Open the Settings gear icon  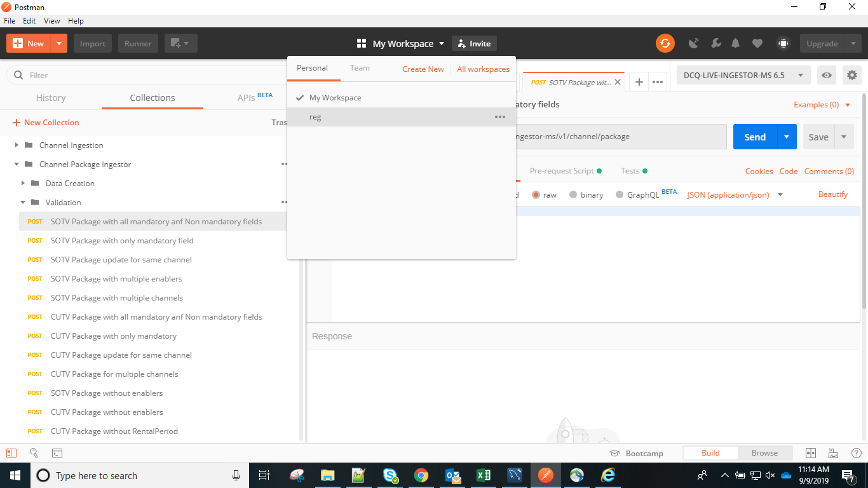851,75
